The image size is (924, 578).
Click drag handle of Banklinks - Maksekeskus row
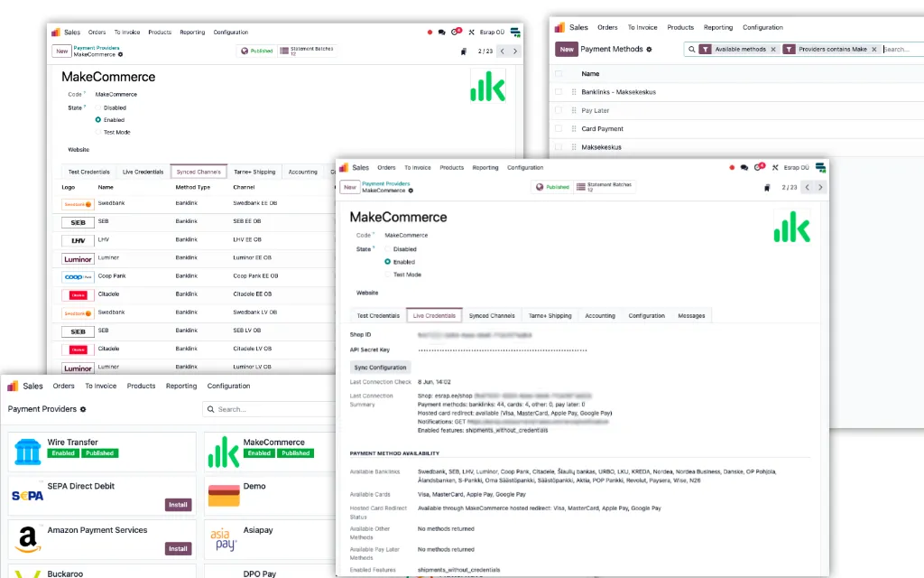(574, 92)
